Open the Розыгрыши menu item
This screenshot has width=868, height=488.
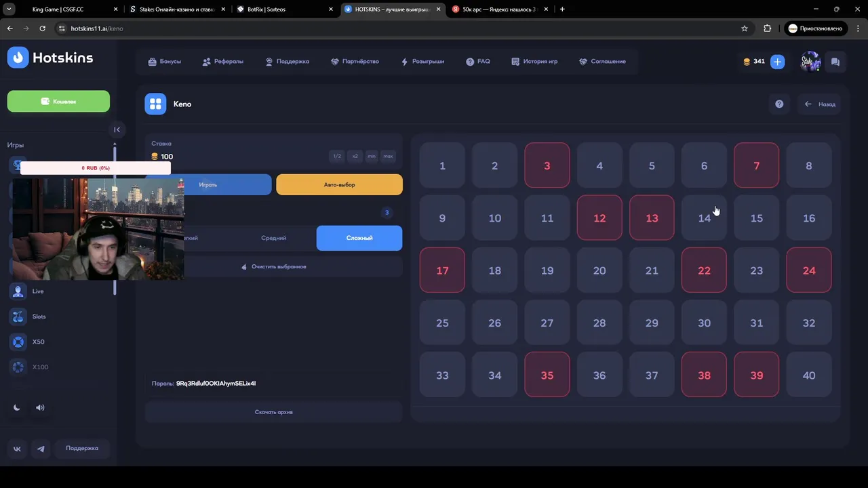click(x=422, y=61)
